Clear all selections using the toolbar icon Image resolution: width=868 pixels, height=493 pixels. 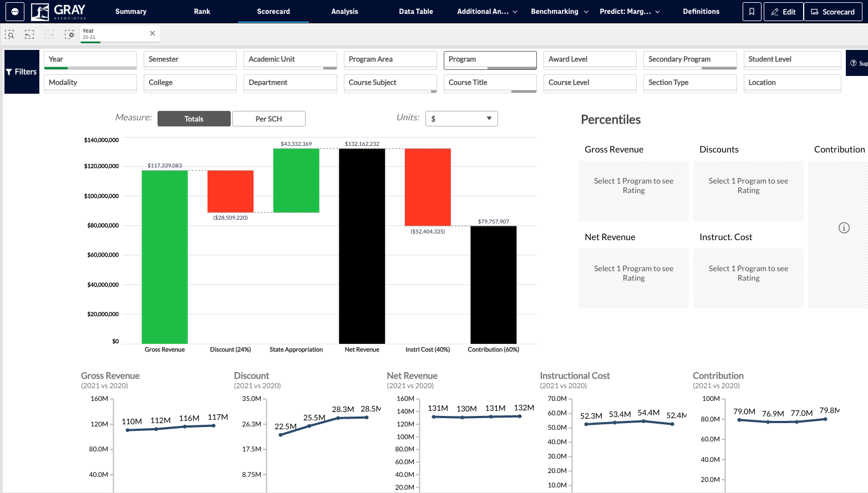coord(69,34)
